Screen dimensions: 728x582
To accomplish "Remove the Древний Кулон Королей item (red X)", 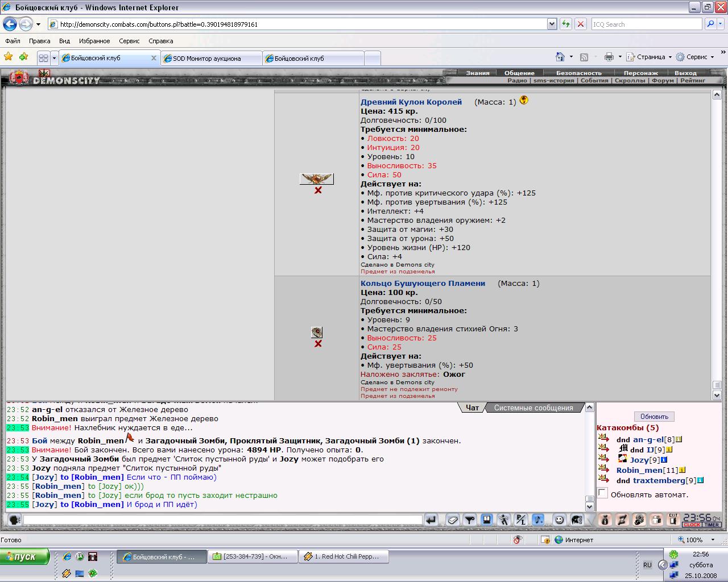I will (318, 190).
